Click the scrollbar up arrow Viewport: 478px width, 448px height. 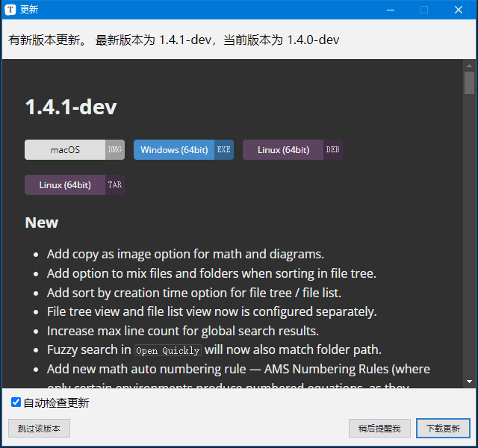pyautogui.click(x=469, y=66)
